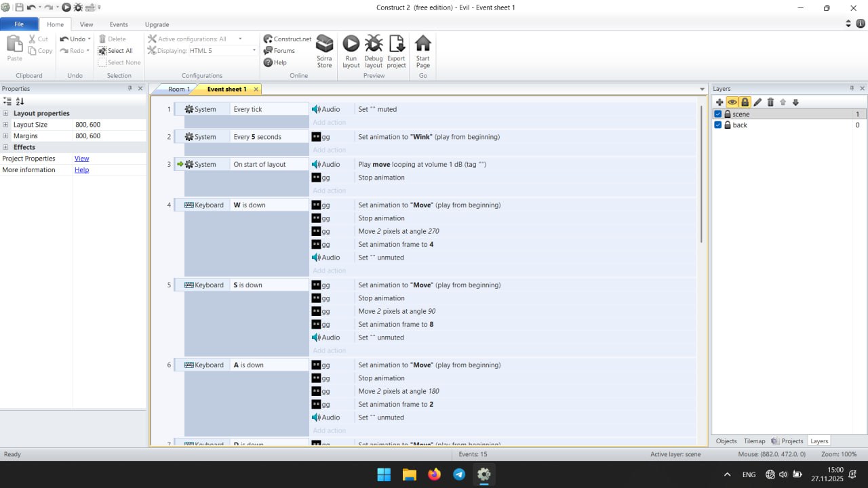Open the Export project dialog
This screenshot has width=868, height=488.
click(396, 52)
